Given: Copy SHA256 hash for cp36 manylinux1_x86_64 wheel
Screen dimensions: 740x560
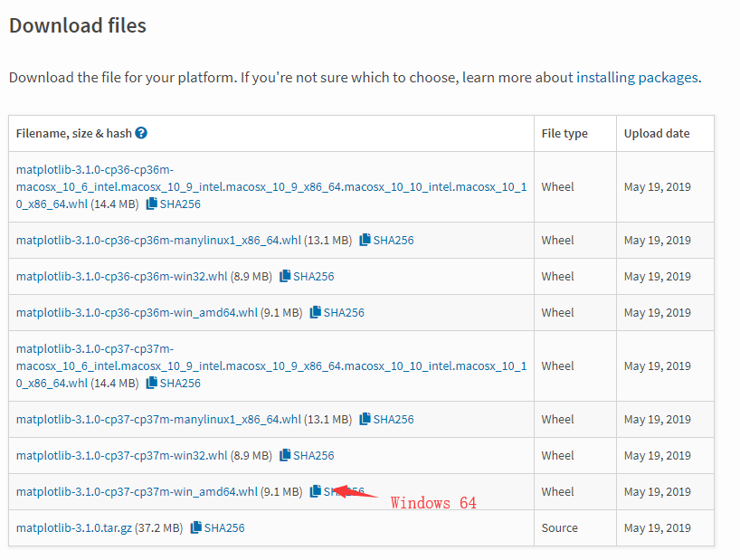Looking at the screenshot, I should 386,240.
